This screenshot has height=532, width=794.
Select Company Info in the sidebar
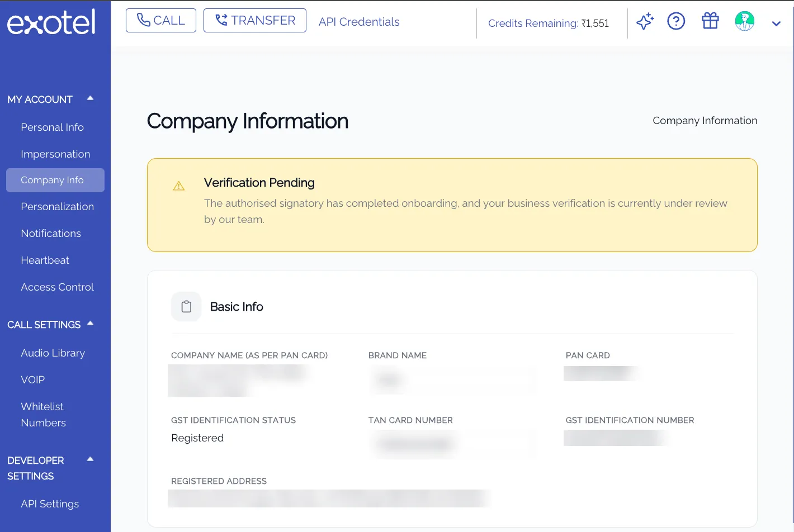click(x=55, y=180)
